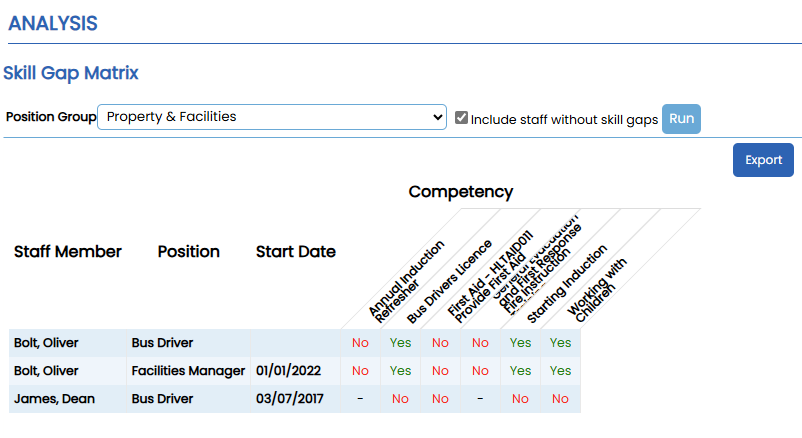Open the Position Group dropdown
Viewport: 802px width, 438px height.
tap(272, 117)
